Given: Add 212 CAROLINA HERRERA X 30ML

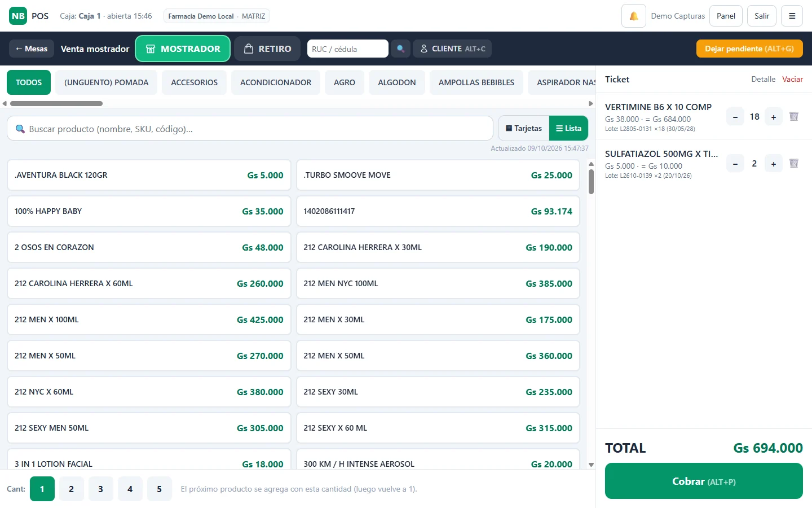Looking at the screenshot, I should (x=438, y=247).
